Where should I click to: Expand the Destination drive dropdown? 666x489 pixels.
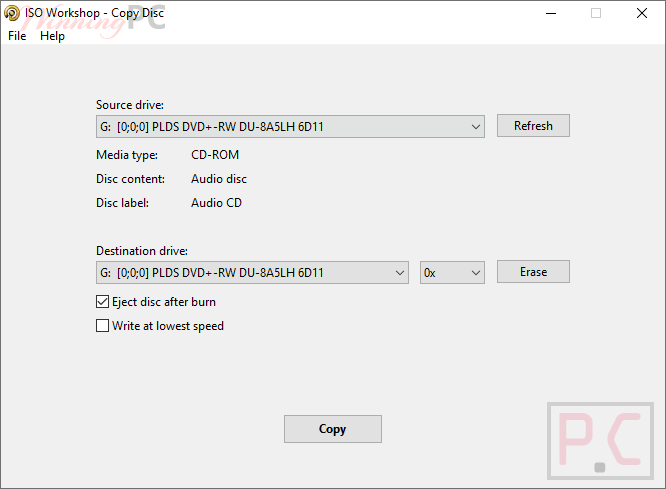coord(252,272)
